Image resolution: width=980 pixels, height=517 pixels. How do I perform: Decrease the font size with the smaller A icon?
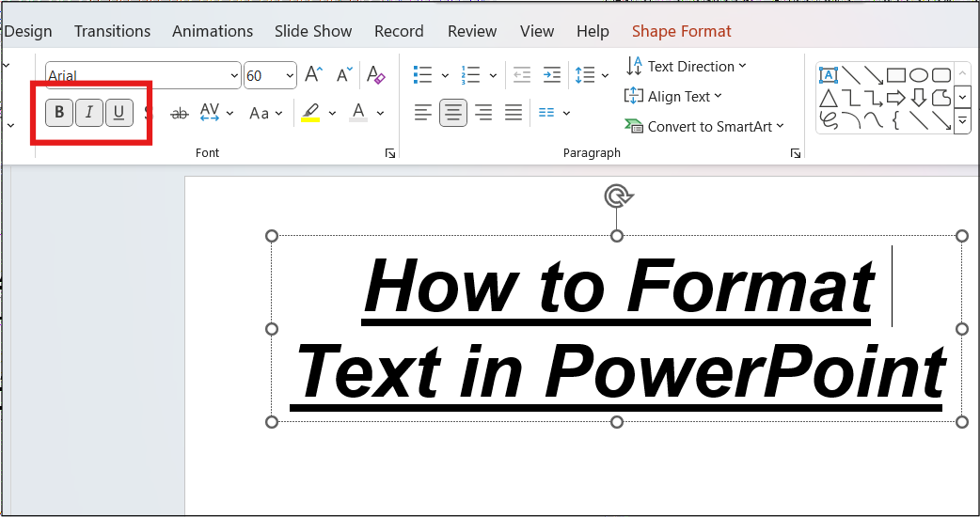[344, 75]
